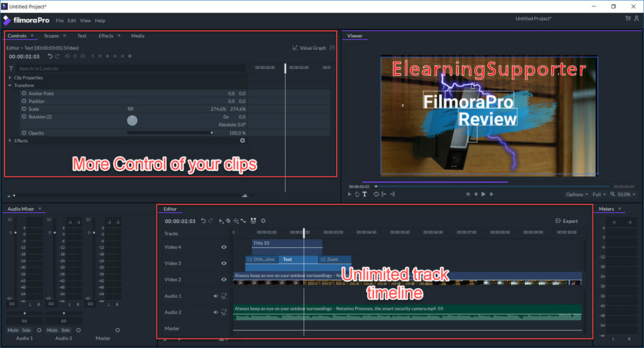Click the Search in Controls field
Screen dimensions: 644x348
click(x=131, y=69)
